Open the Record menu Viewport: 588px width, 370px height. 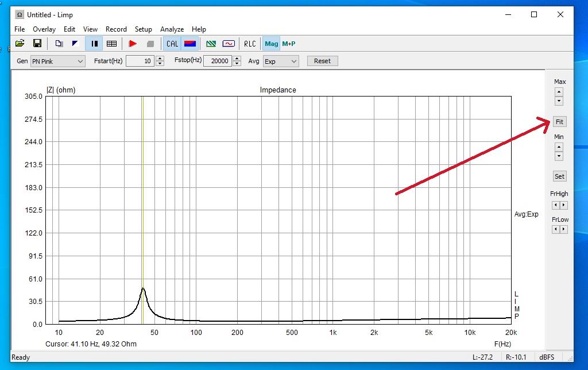pyautogui.click(x=116, y=29)
